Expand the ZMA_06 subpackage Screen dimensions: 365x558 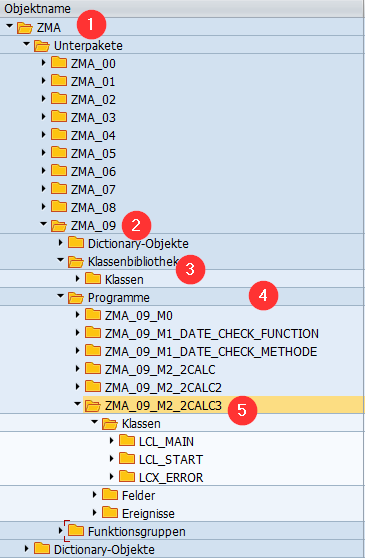click(x=43, y=170)
